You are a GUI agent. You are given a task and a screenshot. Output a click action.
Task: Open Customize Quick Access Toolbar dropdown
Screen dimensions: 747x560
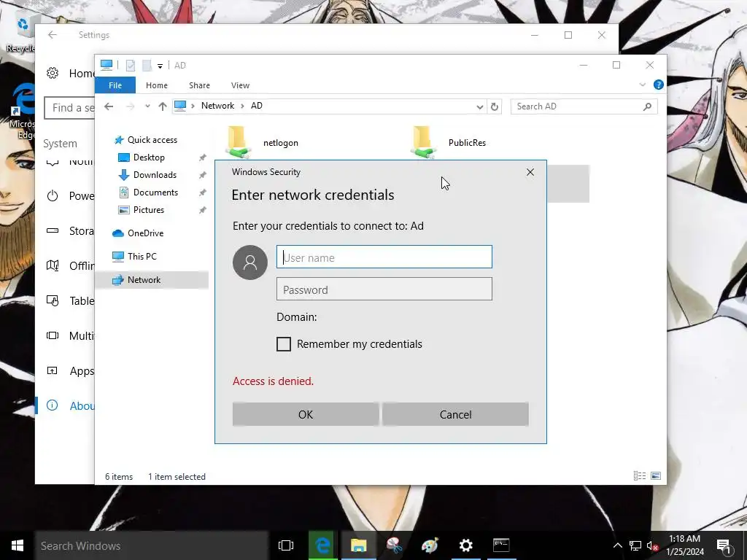tap(160, 66)
